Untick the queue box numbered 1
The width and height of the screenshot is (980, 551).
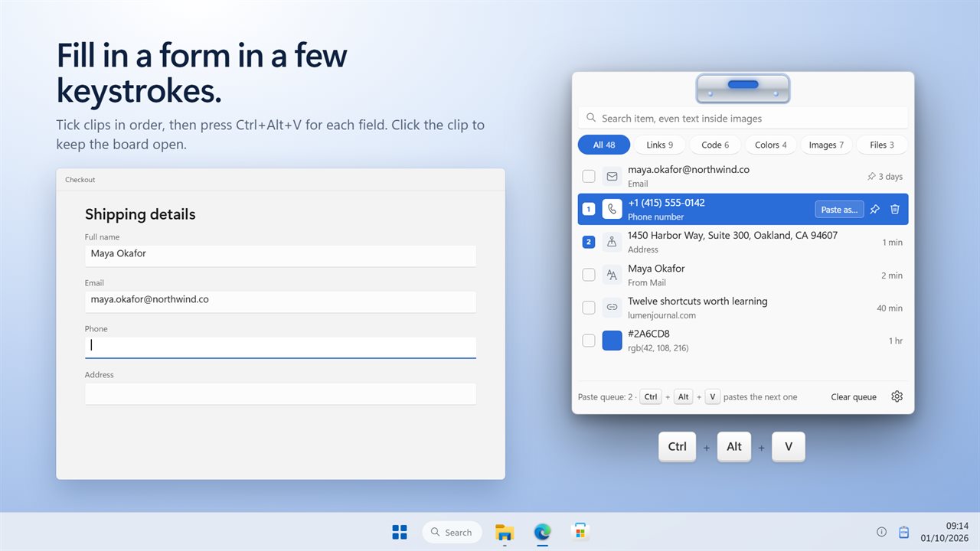589,209
